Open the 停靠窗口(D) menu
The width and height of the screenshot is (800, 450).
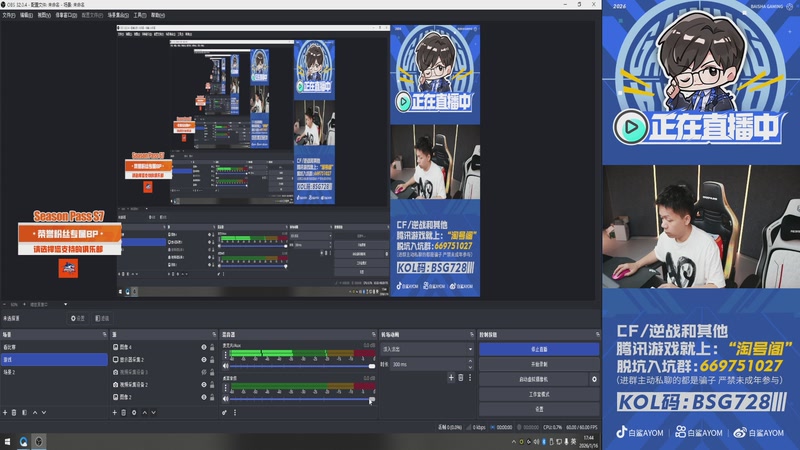(66, 15)
